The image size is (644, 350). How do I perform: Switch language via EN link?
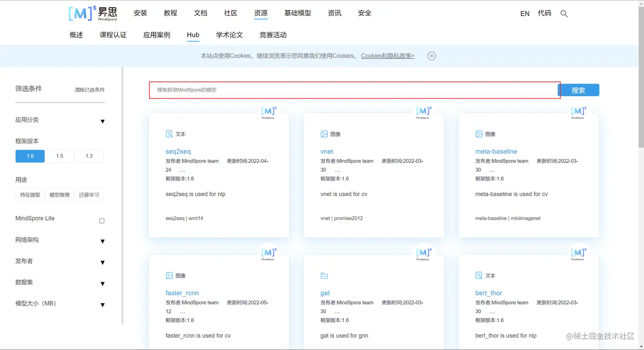pyautogui.click(x=525, y=14)
